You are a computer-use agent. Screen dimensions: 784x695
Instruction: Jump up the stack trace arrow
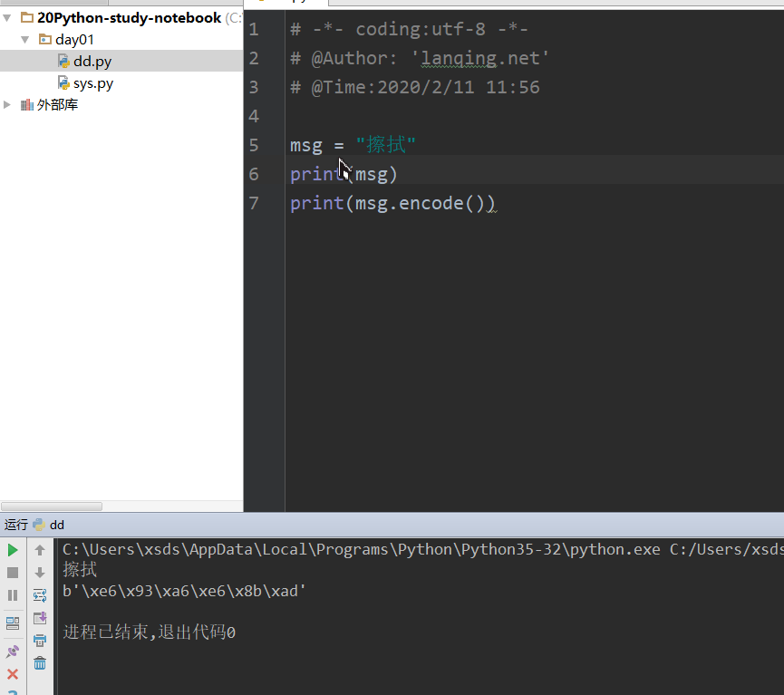[39, 550]
